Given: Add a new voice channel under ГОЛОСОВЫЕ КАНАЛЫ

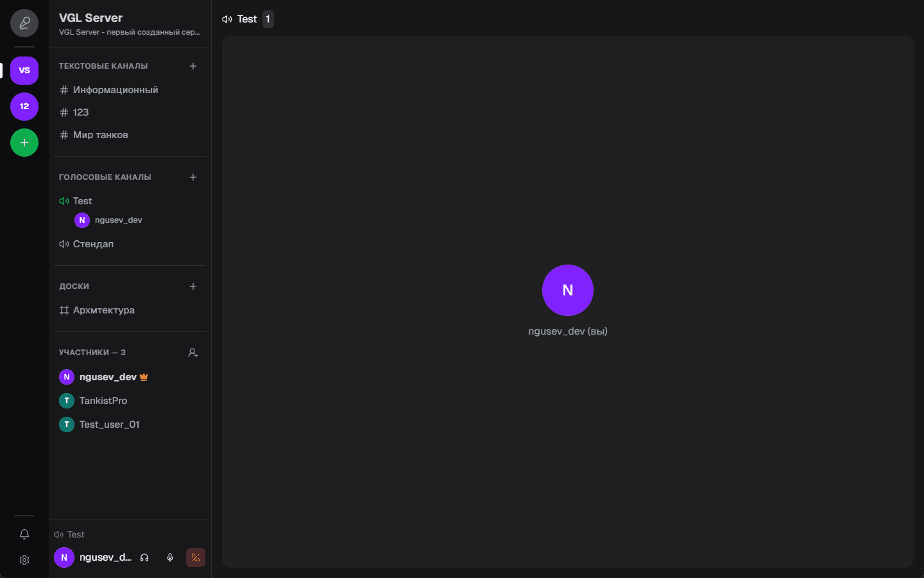Looking at the screenshot, I should (x=193, y=177).
